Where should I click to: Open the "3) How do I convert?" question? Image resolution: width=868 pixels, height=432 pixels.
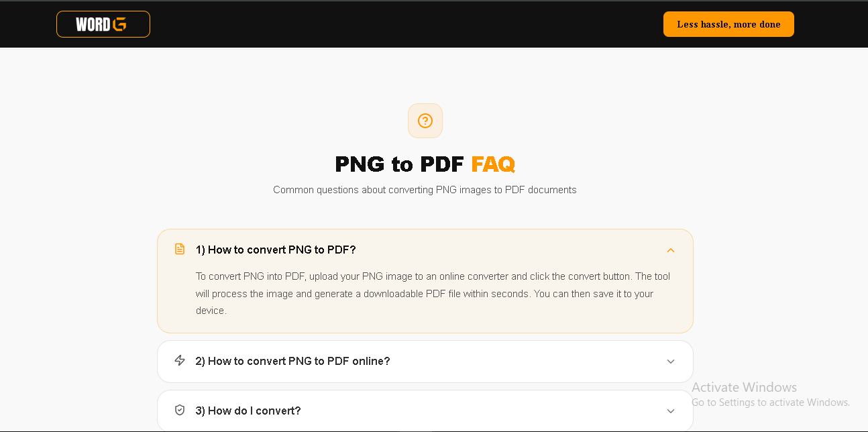(248, 411)
